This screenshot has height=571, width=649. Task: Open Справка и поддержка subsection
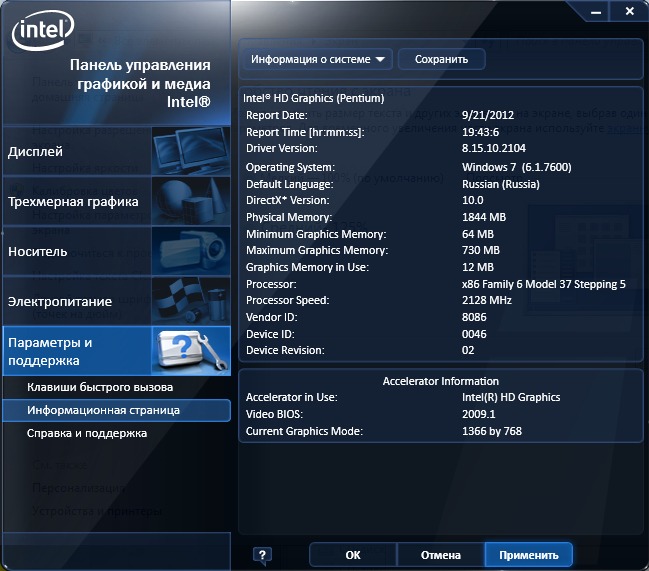[87, 433]
